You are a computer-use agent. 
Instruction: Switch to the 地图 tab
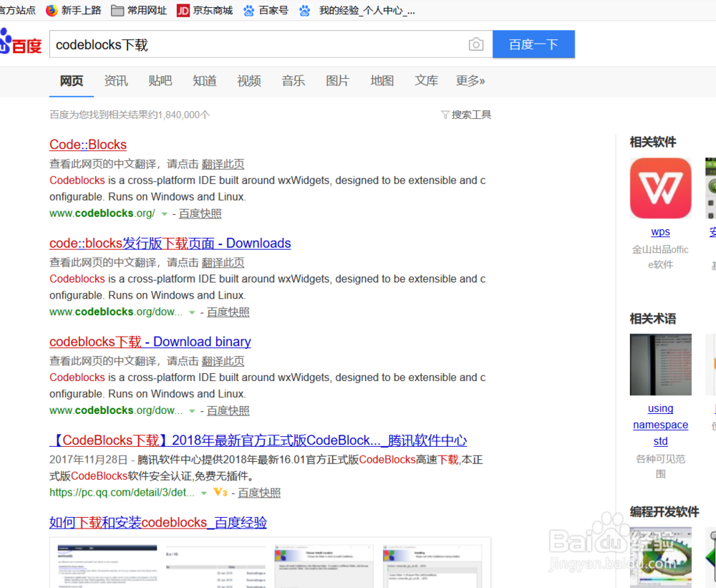382,81
